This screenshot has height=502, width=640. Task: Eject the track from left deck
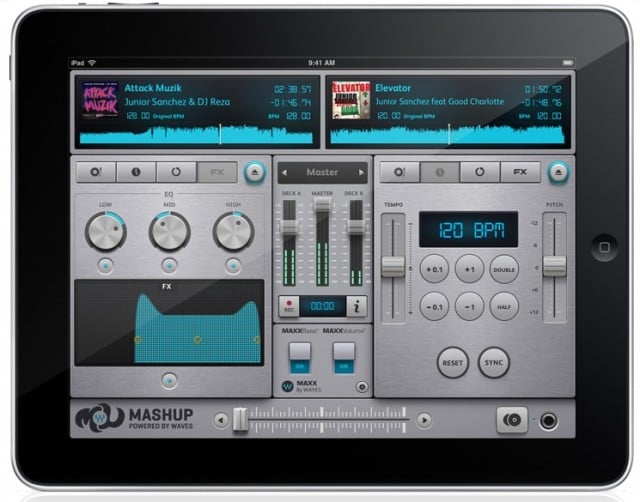[255, 172]
